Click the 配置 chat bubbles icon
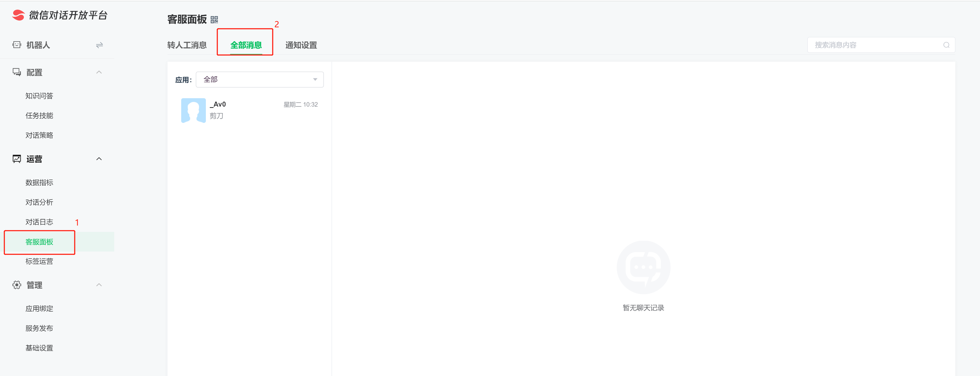Viewport: 980px width, 376px height. 17,72
